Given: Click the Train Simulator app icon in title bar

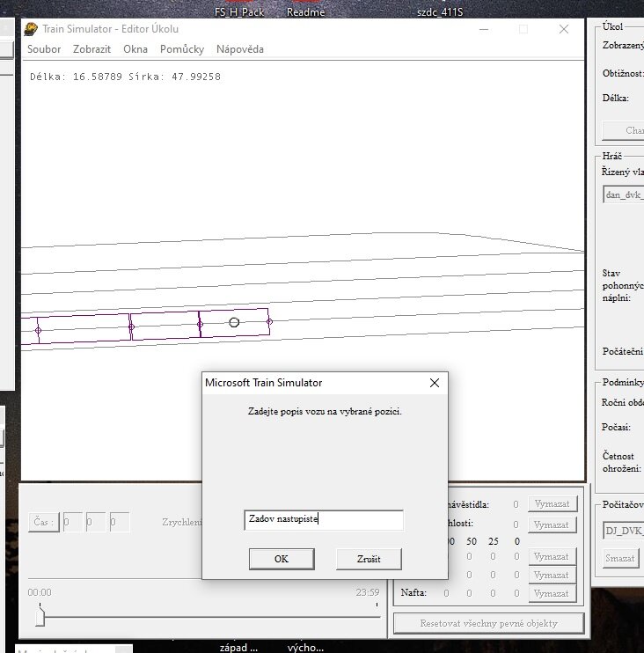Looking at the screenshot, I should [x=31, y=29].
